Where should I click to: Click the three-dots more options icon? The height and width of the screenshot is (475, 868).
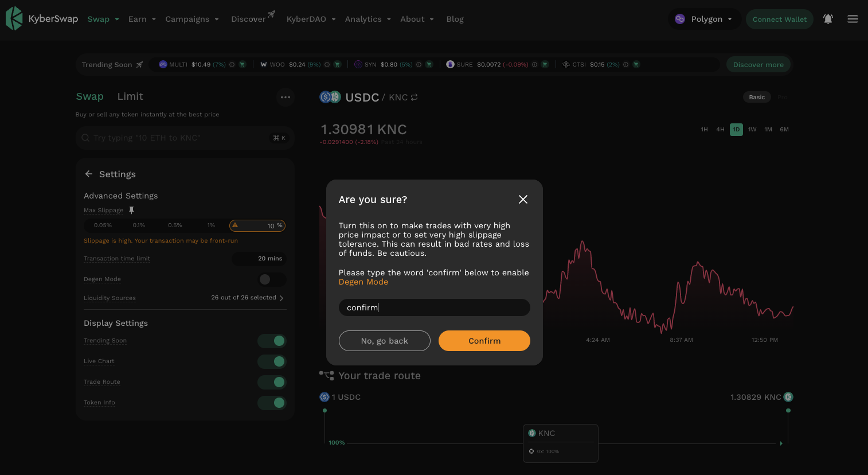tap(285, 97)
